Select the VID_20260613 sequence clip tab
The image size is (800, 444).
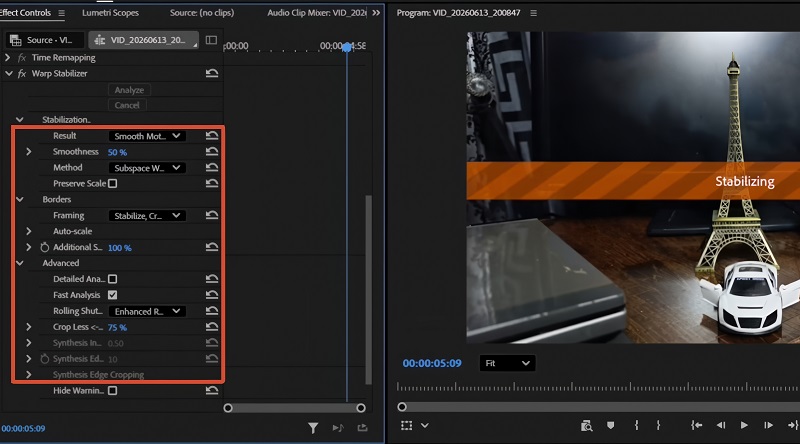click(144, 40)
